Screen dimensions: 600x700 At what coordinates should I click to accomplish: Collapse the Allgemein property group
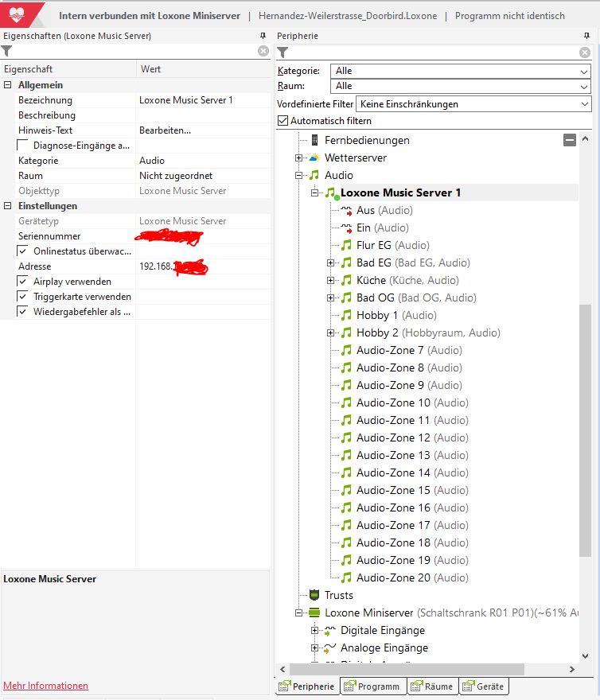(8, 85)
